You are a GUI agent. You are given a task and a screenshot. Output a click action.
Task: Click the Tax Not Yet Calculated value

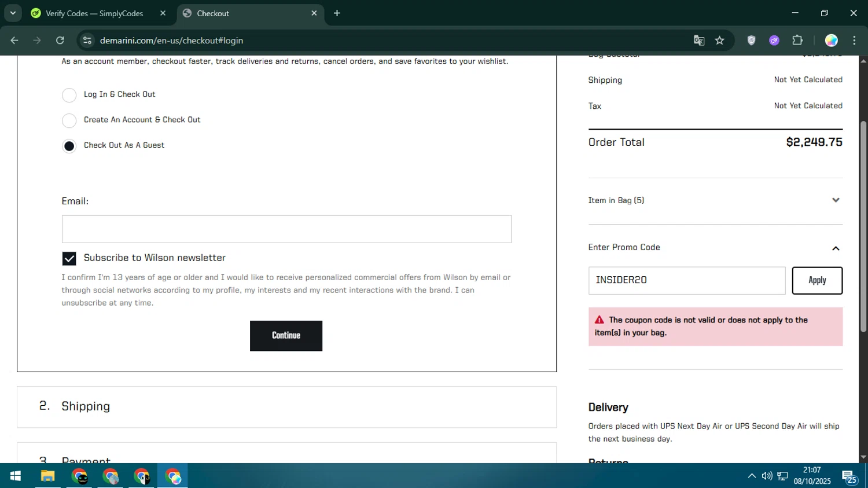tap(808, 106)
